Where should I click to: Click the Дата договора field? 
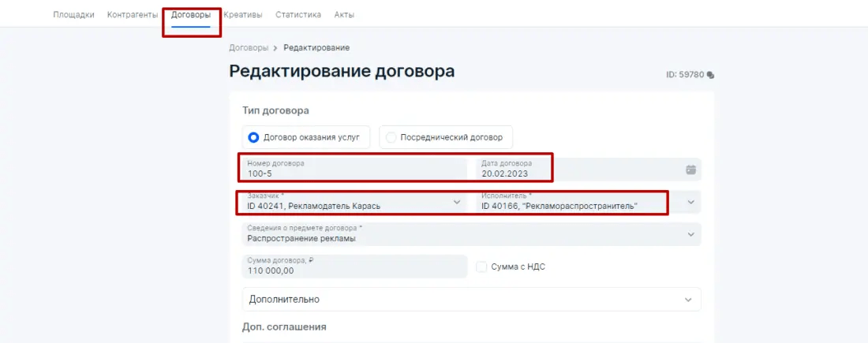pos(589,169)
